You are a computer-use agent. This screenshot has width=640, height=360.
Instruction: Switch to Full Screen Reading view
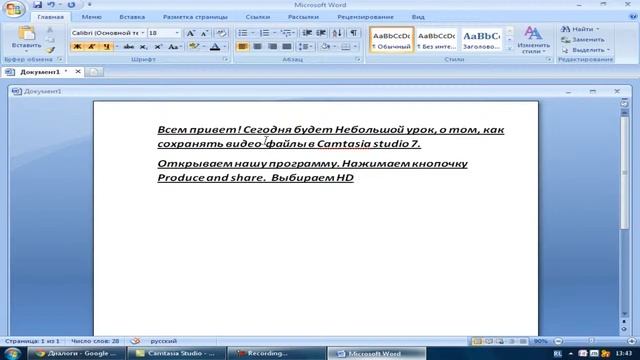click(x=488, y=341)
